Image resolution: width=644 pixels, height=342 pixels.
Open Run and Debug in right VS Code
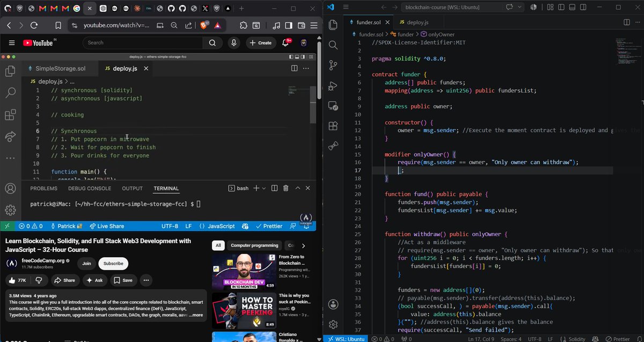[x=333, y=85]
